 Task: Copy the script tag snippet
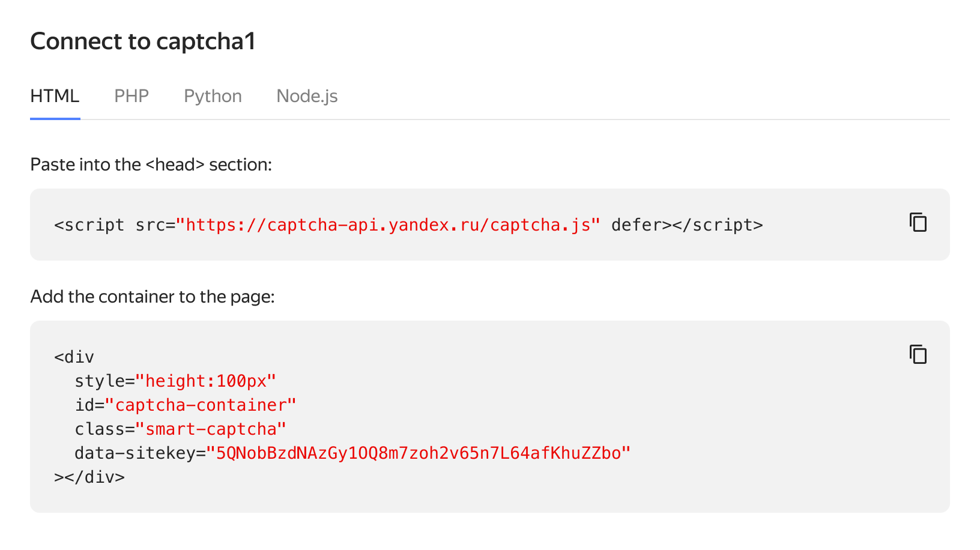coord(918,223)
